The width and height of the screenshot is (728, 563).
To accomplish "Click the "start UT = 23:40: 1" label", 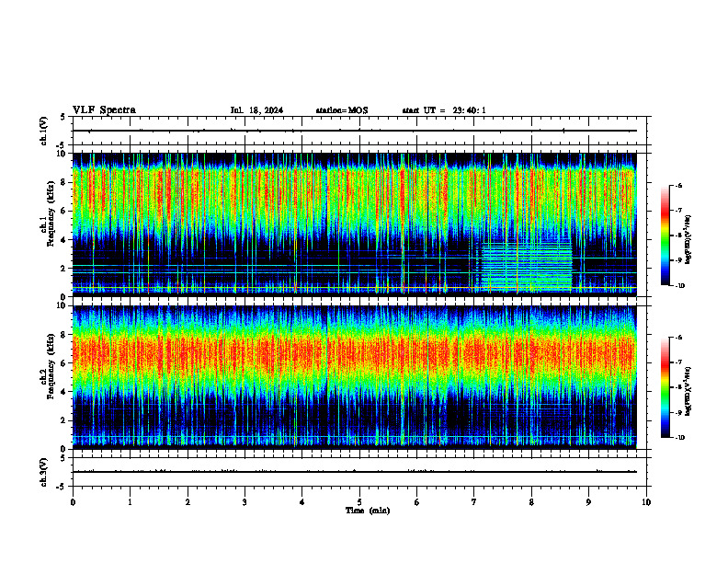I will click(x=444, y=110).
